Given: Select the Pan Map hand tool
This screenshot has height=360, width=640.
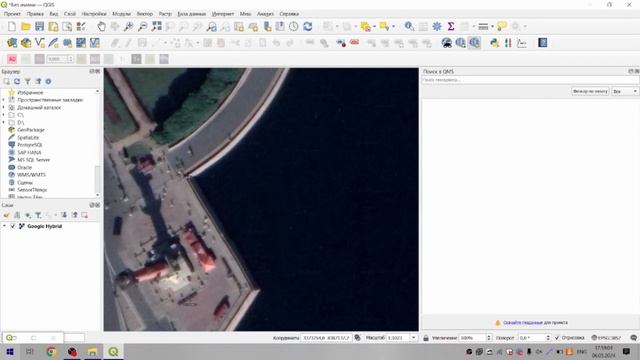Looking at the screenshot, I should pyautogui.click(x=101, y=27).
